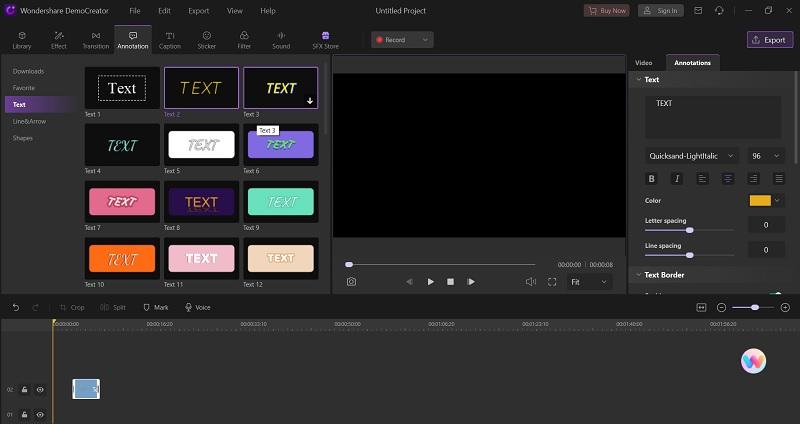Click the undo arrow in timeline toolbar

point(15,307)
